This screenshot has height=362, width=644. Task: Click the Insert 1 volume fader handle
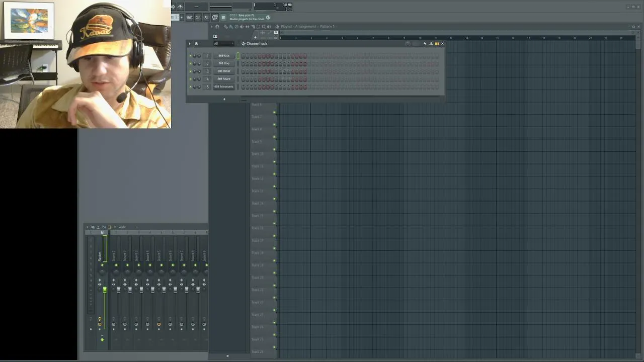118,290
